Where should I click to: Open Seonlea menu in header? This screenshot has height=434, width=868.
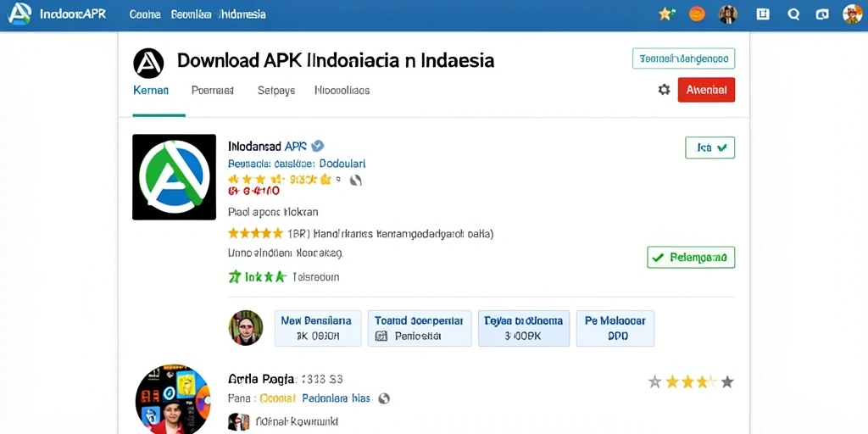(x=192, y=14)
